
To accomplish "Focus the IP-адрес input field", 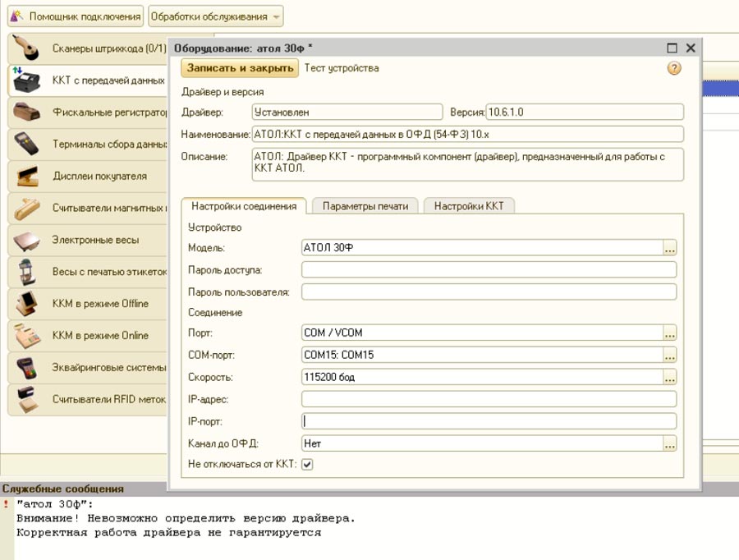I will (x=489, y=399).
